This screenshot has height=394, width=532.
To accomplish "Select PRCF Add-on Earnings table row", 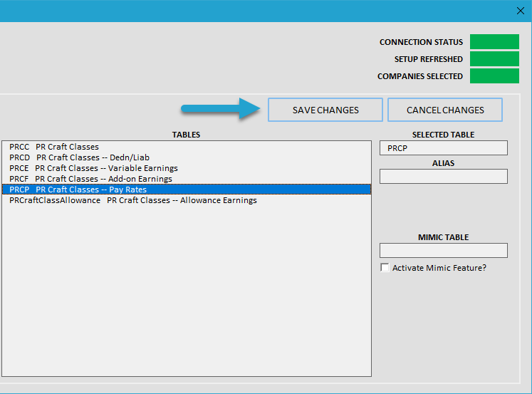I will [187, 179].
